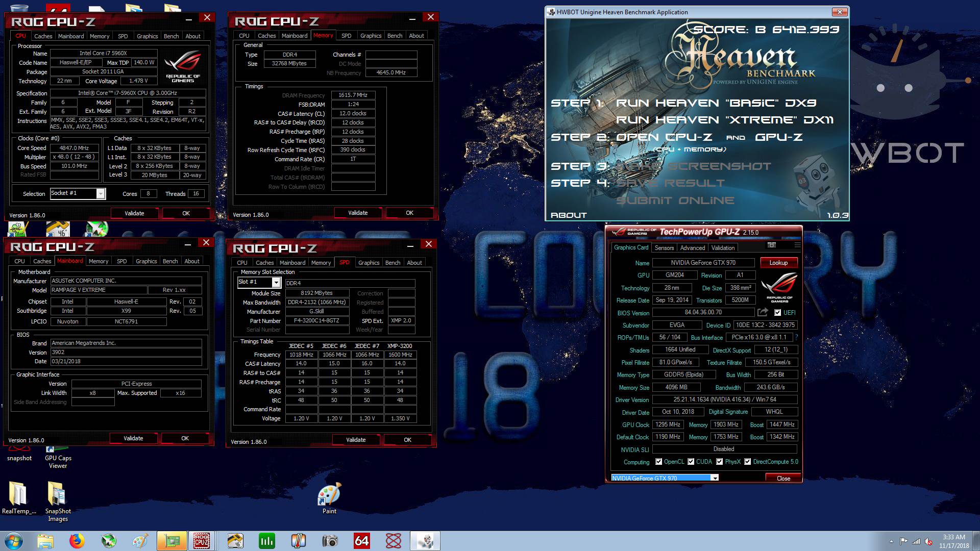Click the Paint palette icon in the taskbar
980x551 pixels.
tap(140, 541)
